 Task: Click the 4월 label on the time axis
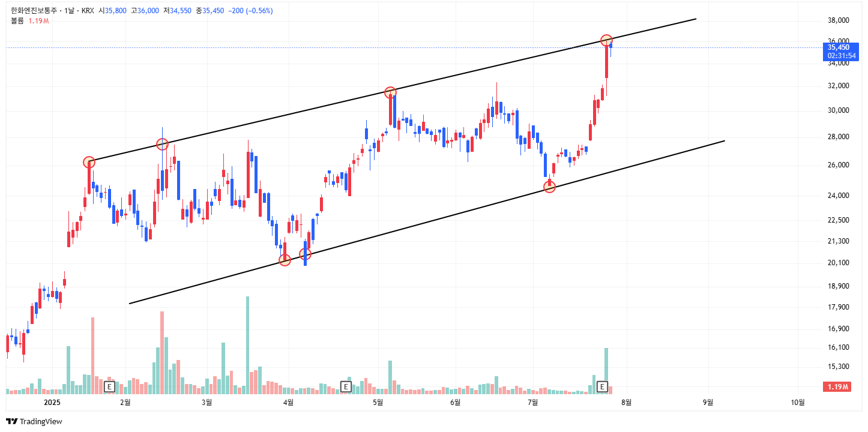289,403
